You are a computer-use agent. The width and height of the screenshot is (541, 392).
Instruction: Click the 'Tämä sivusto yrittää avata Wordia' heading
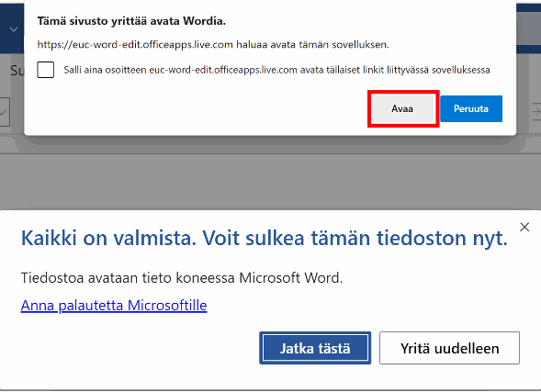click(131, 21)
